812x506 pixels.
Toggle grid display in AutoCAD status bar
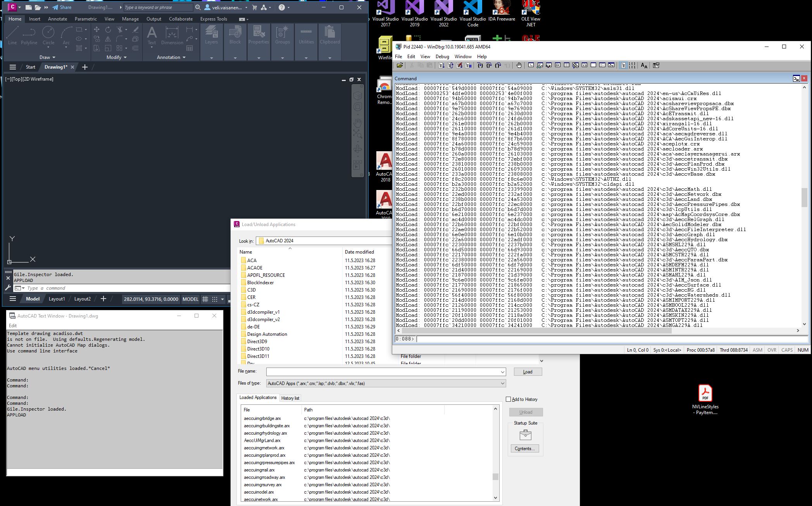205,299
